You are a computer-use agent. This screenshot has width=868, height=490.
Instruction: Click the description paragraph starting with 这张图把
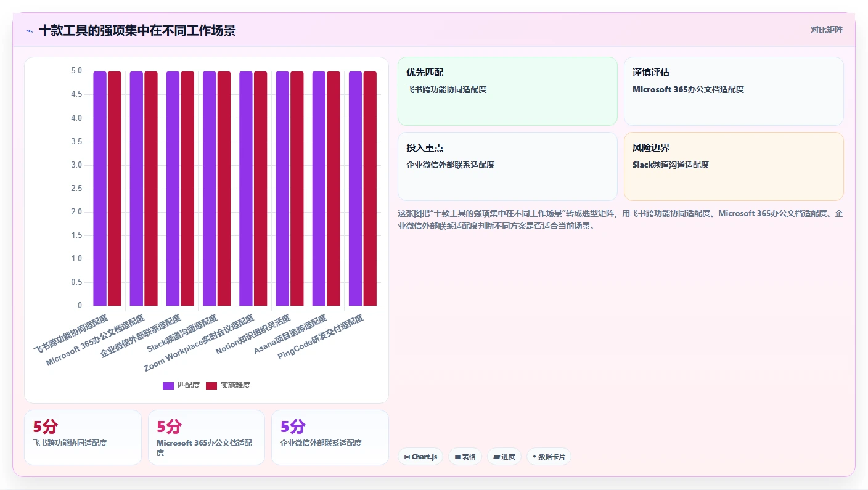[x=621, y=219]
